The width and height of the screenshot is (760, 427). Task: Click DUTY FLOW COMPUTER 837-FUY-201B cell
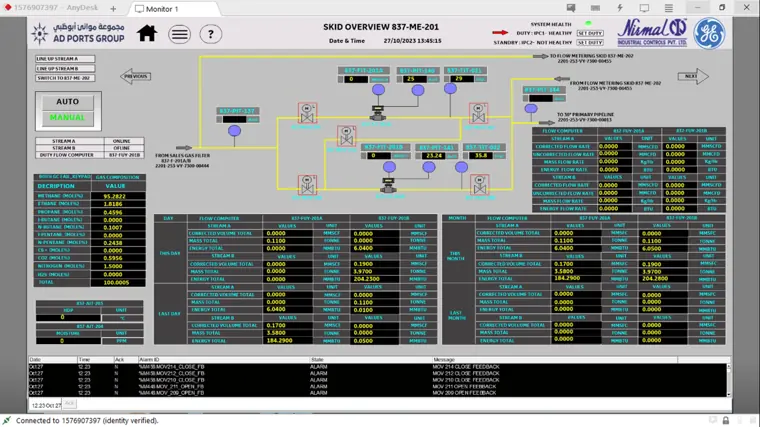click(124, 155)
